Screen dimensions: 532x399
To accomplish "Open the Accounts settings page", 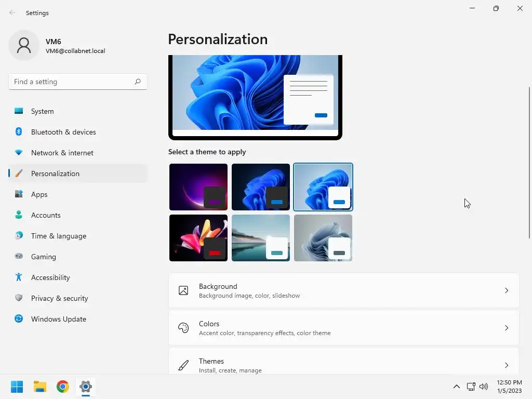I will (78, 215).
